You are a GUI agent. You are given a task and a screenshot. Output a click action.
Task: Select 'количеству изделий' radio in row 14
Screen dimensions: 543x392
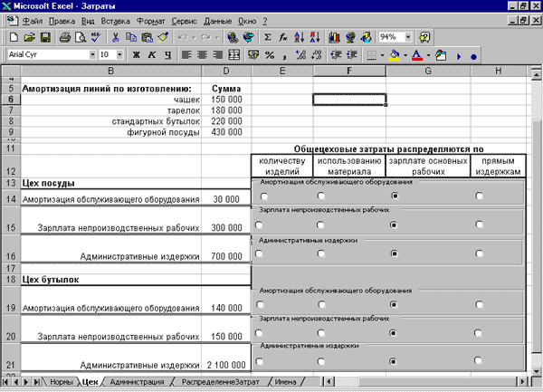[264, 196]
